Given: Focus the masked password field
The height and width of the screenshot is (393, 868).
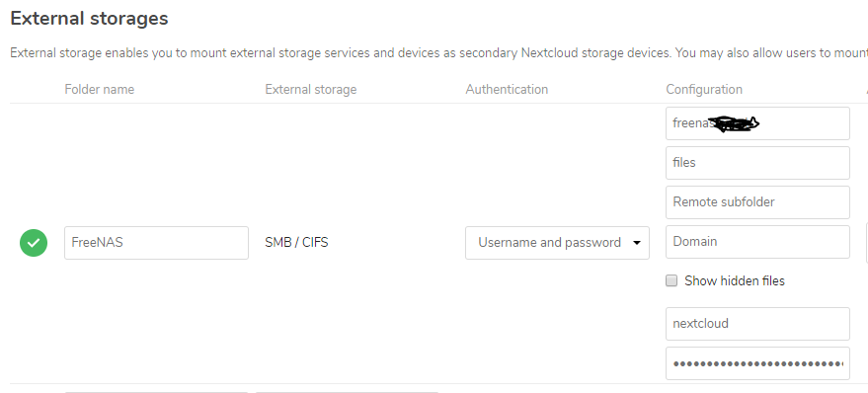Looking at the screenshot, I should [757, 363].
